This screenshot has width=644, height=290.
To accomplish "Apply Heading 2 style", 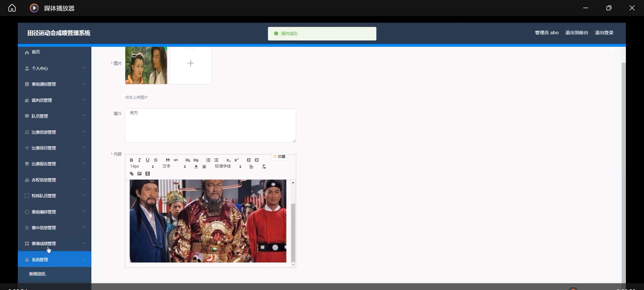I will click(196, 160).
